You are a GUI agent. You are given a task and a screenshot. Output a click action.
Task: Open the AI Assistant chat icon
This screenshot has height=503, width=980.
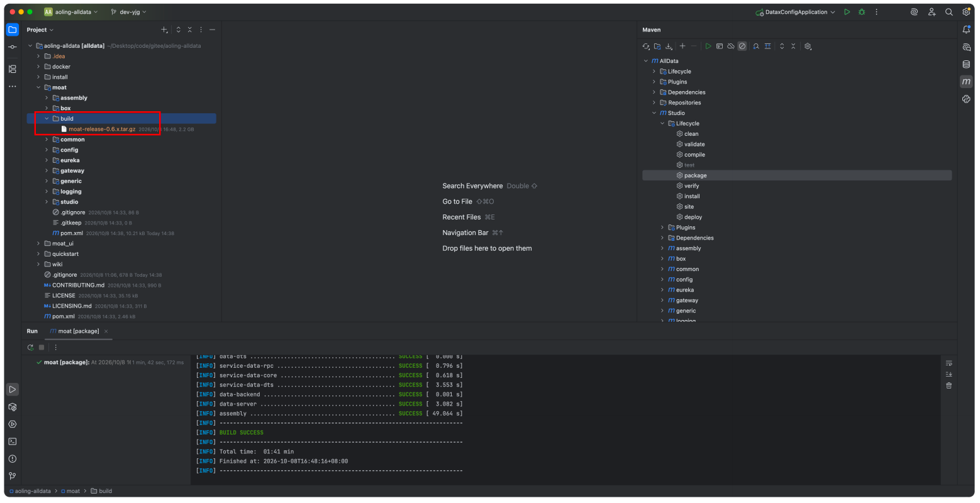point(966,47)
